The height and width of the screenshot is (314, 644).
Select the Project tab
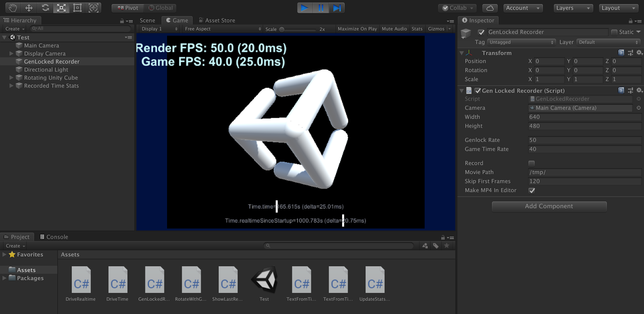pos(17,237)
